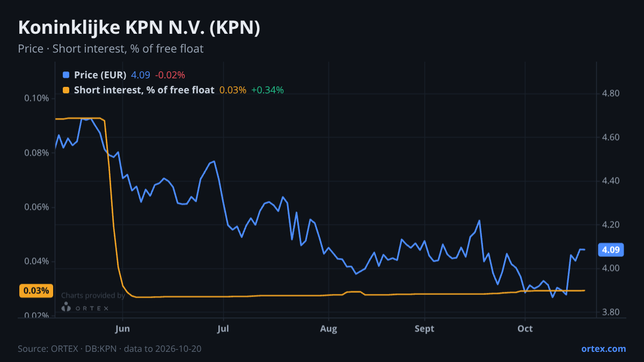Click the 4.80 right axis label
Image resolution: width=644 pixels, height=362 pixels.
click(x=611, y=94)
